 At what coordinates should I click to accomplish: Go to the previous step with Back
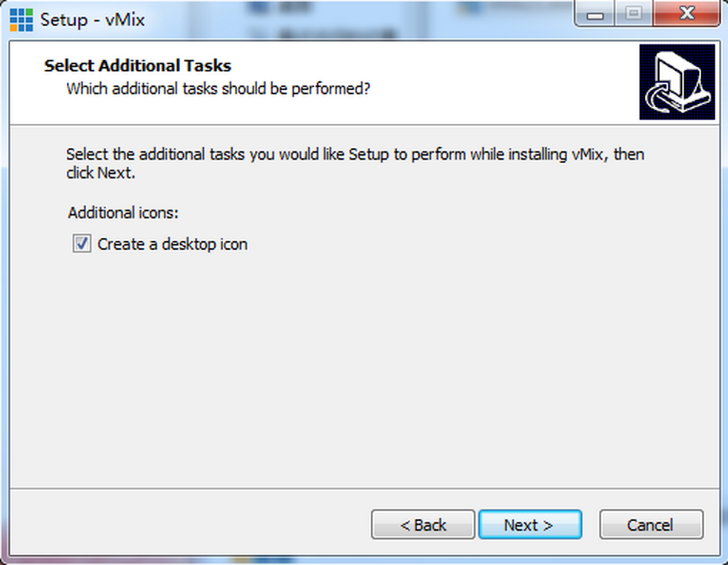pyautogui.click(x=423, y=524)
